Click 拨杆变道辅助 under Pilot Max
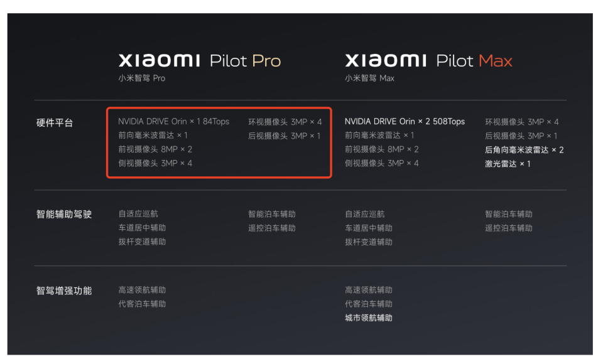The image size is (603, 364). point(369,242)
